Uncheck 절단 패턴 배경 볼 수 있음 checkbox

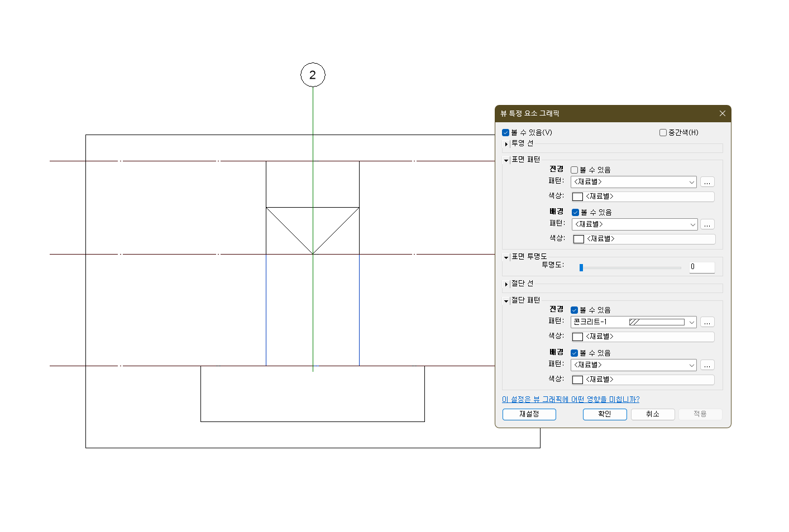click(574, 353)
